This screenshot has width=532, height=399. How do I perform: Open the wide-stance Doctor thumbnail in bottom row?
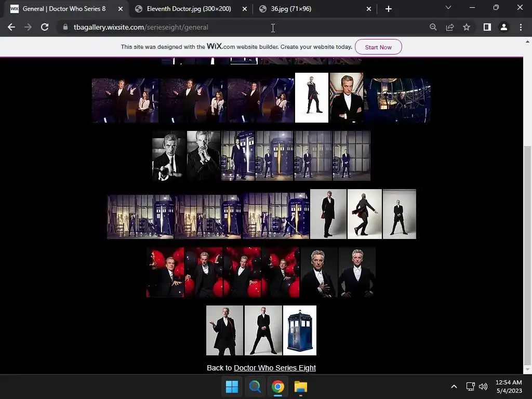point(263,330)
